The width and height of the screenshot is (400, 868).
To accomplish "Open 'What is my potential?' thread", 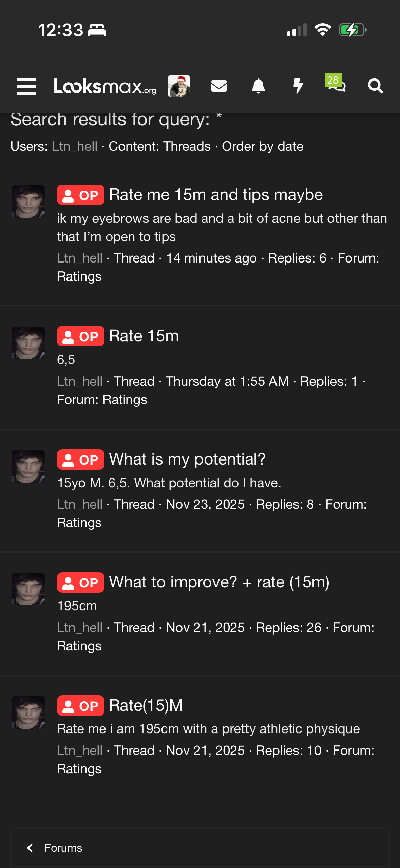I will click(187, 459).
